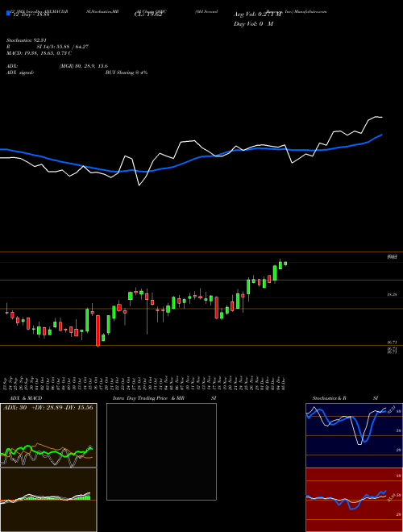Click the 'CL: 19.62' closing price text

pos(148,15)
